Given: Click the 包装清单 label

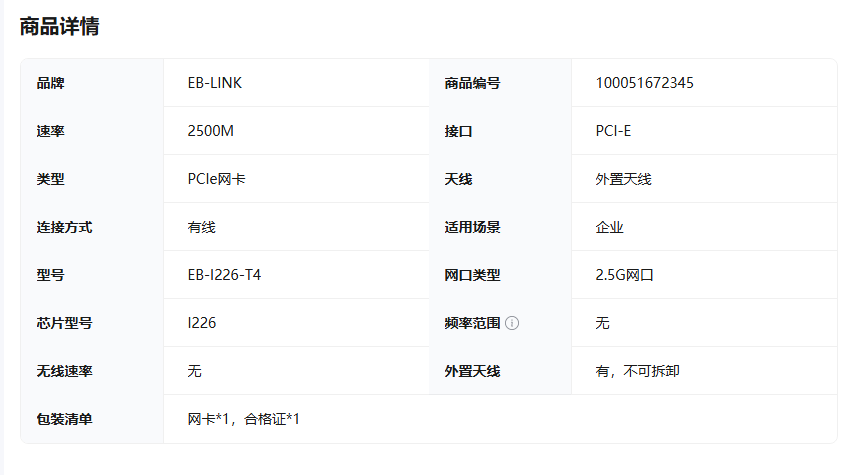Looking at the screenshot, I should tap(64, 419).
